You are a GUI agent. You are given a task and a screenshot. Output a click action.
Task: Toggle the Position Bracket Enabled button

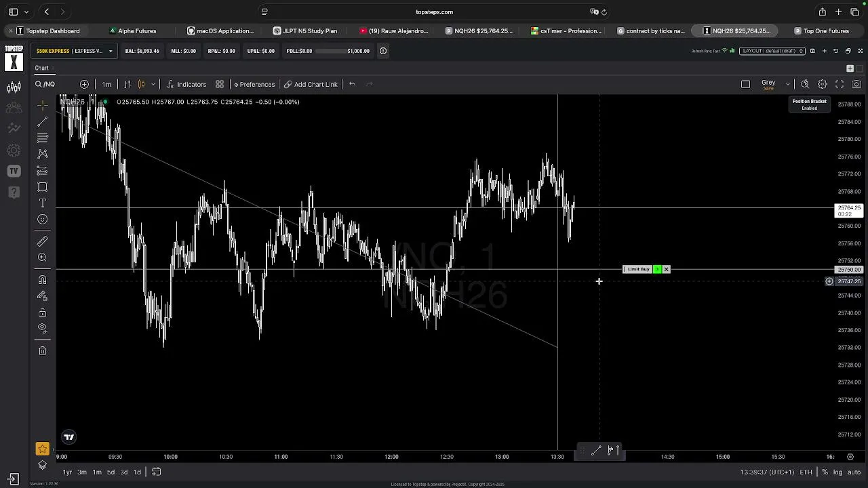(809, 104)
